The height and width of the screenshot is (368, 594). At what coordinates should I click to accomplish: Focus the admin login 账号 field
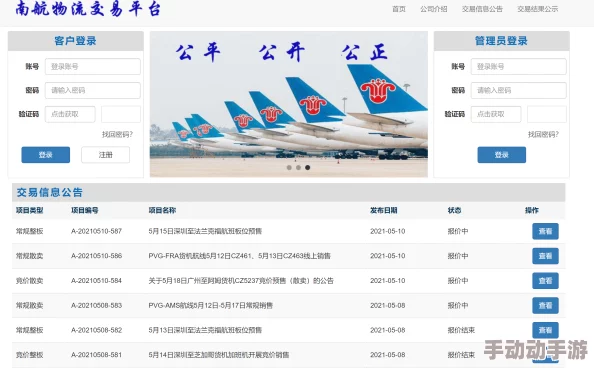tap(519, 67)
